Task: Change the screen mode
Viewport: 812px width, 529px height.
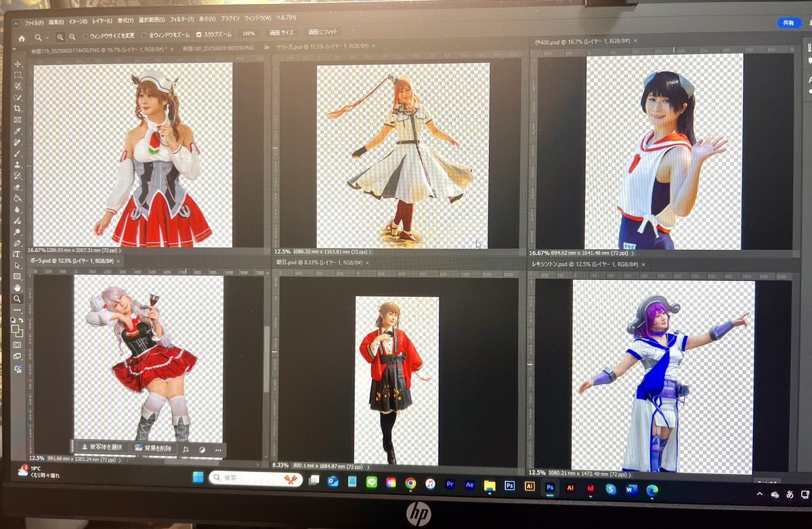Action: 18,356
